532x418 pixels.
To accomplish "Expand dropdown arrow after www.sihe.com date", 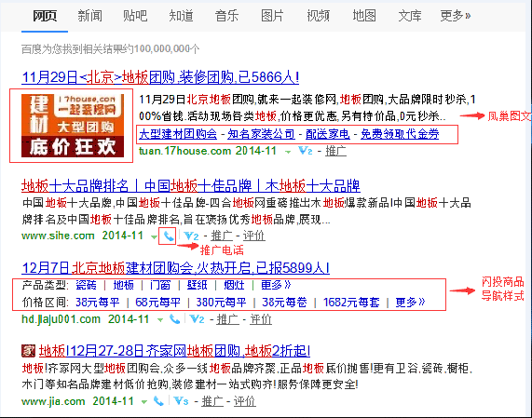I will (x=154, y=237).
